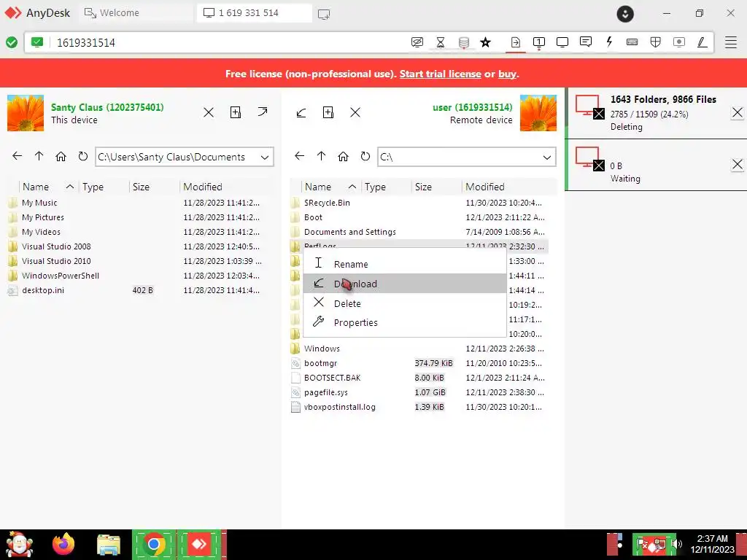
Task: Refresh the remote file list
Action: pyautogui.click(x=365, y=156)
